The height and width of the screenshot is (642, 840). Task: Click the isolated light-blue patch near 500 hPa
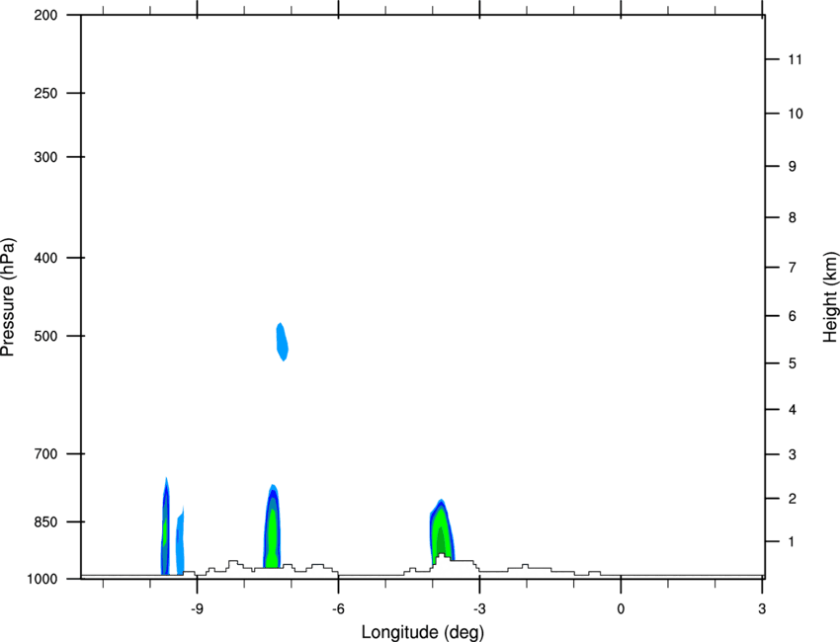coord(283,342)
